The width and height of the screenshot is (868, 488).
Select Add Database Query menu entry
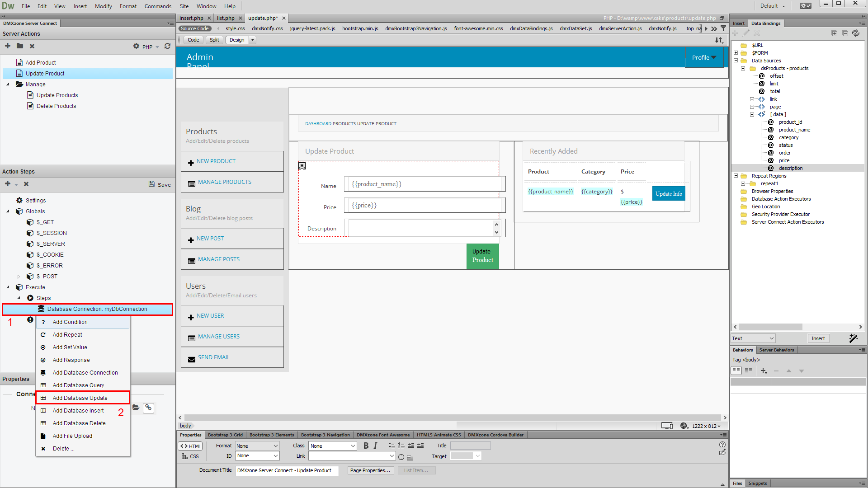point(83,385)
